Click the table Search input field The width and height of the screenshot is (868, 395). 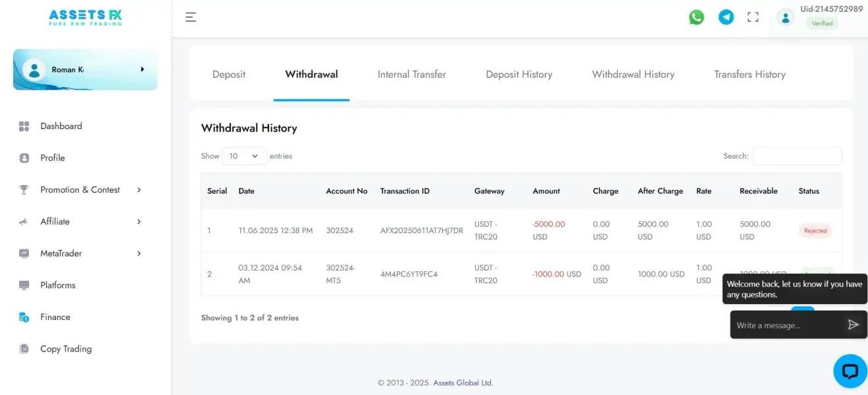[797, 156]
